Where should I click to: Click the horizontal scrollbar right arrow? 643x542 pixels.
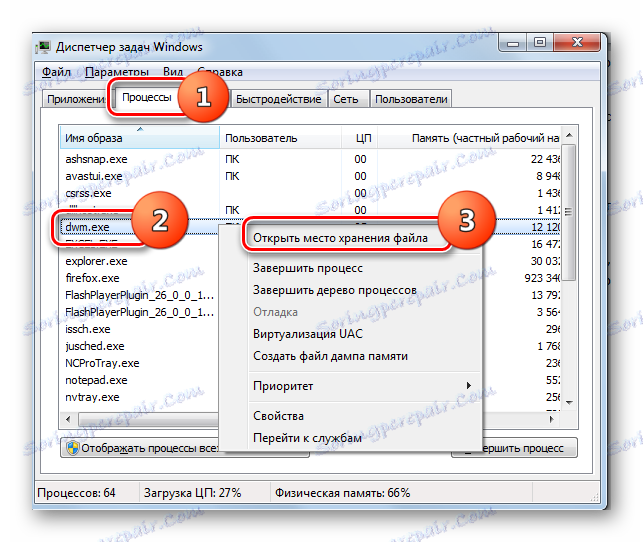(x=552, y=419)
